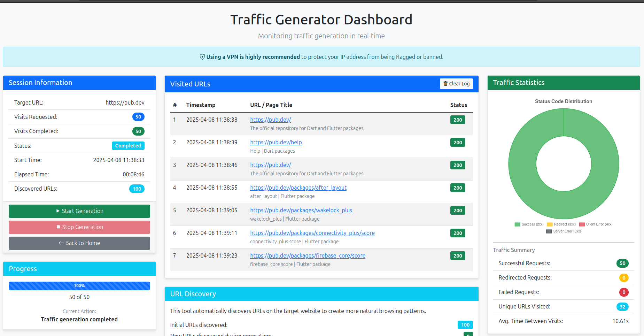Click the Completed status badge
Viewport: 644px width, 336px height.
click(128, 146)
